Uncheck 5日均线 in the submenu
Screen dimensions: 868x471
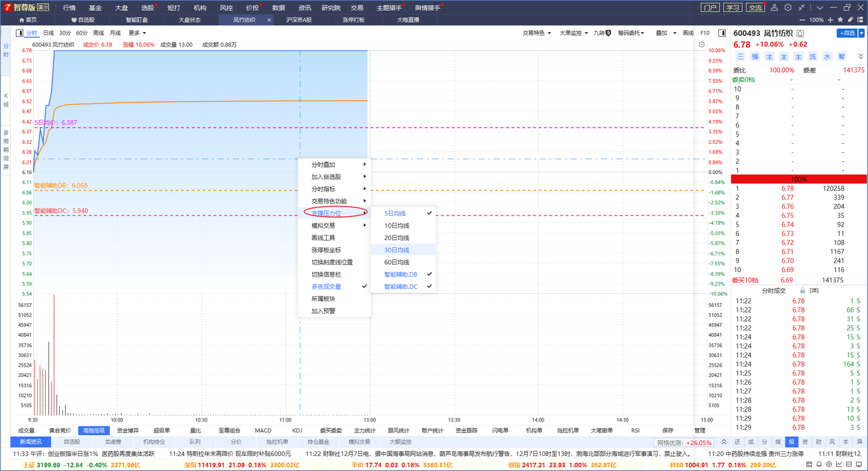(x=403, y=213)
